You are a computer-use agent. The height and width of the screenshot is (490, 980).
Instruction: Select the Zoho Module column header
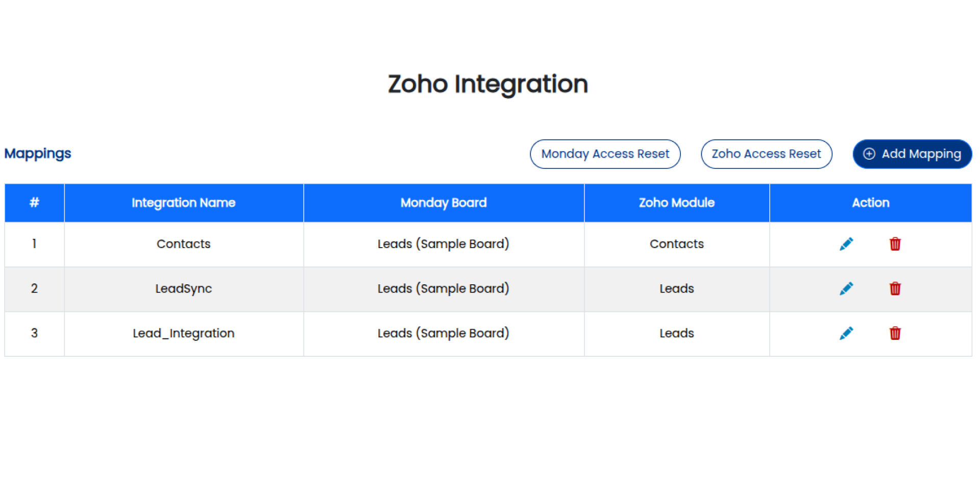click(x=677, y=203)
